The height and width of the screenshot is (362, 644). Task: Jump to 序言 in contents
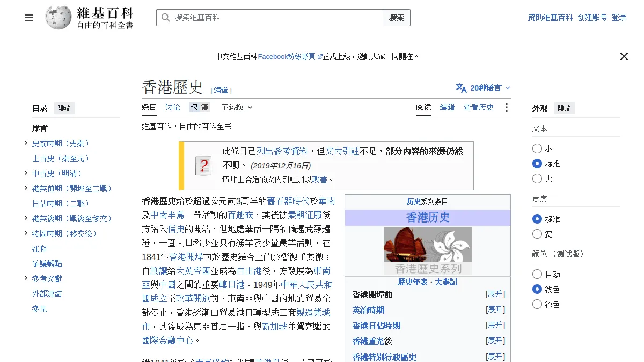[x=40, y=129]
